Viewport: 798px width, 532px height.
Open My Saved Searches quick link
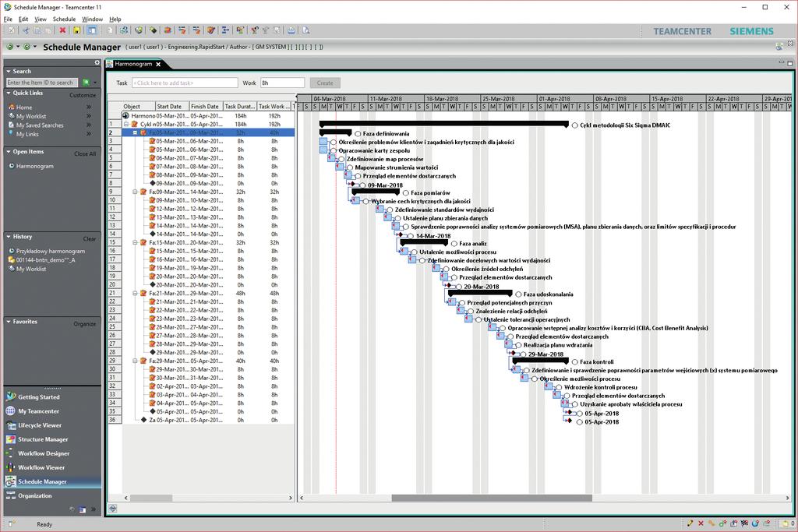pos(40,125)
